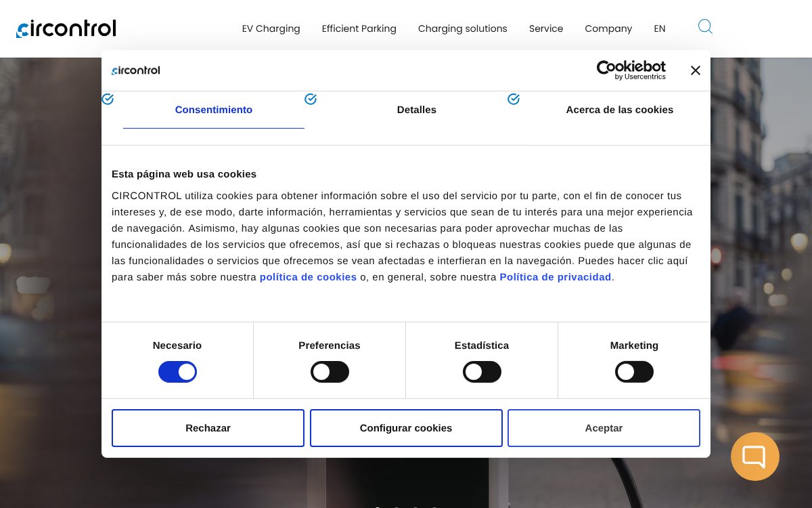The height and width of the screenshot is (508, 812).
Task: Open the Company menu
Action: click(x=608, y=28)
